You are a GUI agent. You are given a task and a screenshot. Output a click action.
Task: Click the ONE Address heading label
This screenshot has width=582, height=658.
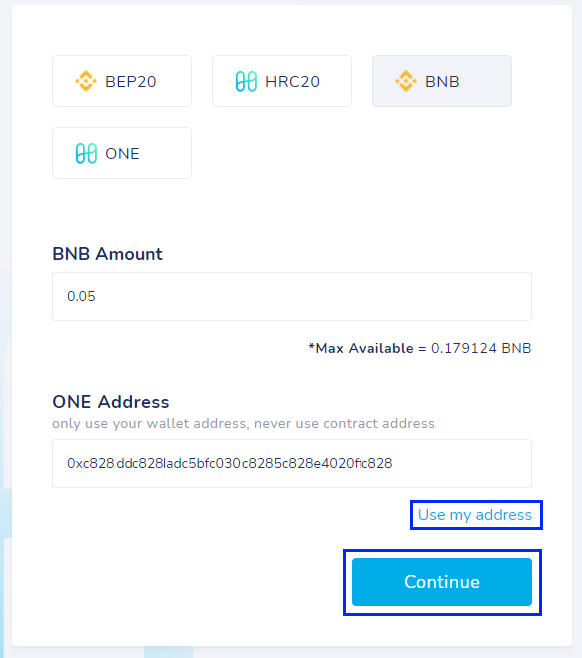[111, 402]
